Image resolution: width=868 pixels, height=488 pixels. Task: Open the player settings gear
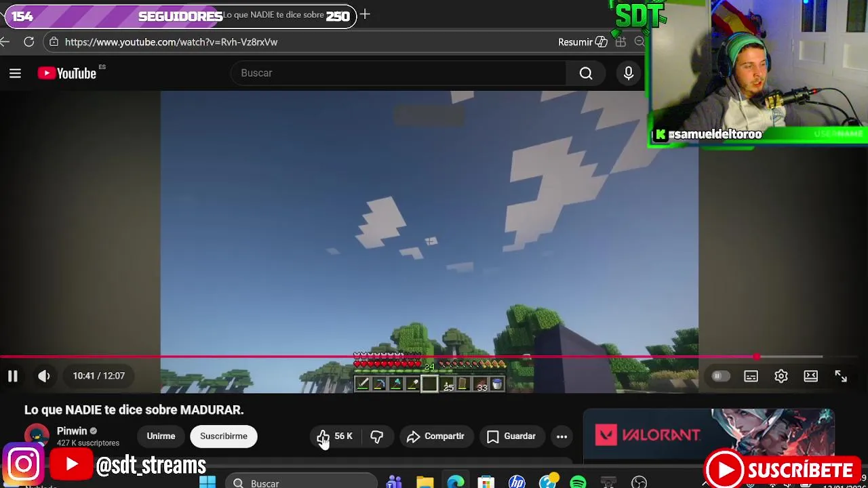coord(781,376)
